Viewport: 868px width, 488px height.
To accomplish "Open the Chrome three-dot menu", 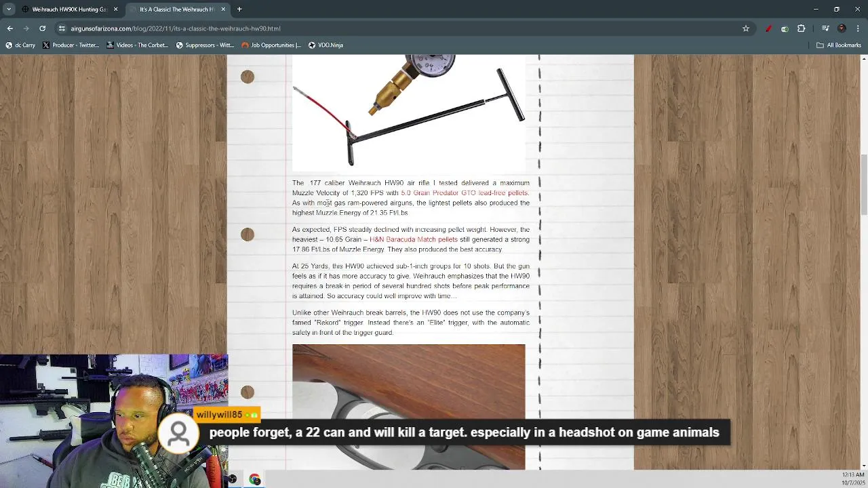I will (x=858, y=28).
